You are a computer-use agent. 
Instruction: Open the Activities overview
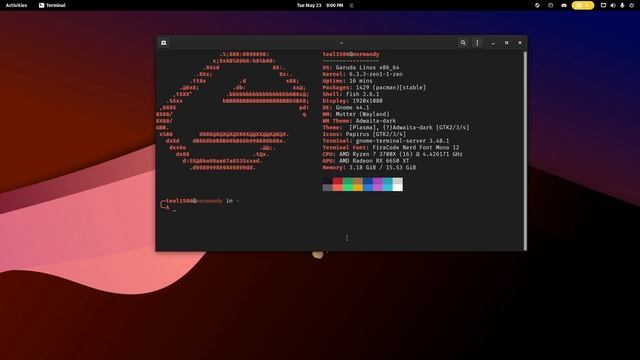click(x=16, y=5)
